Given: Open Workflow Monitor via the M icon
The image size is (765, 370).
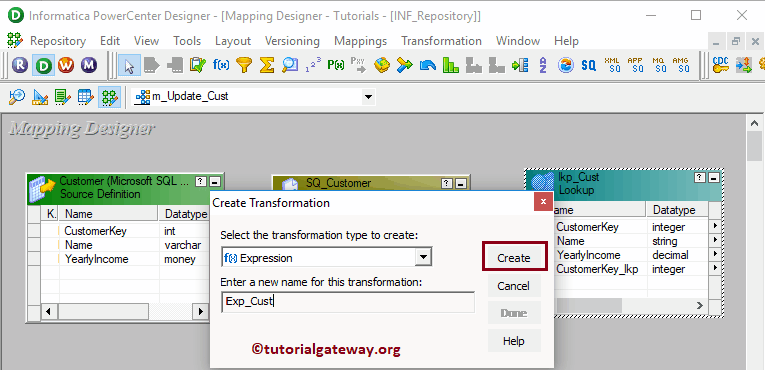Looking at the screenshot, I should pos(89,64).
